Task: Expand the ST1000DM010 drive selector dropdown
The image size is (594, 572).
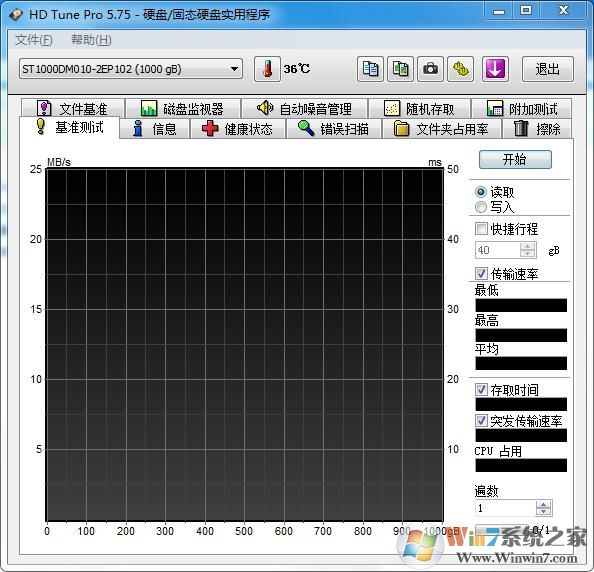Action: tap(131, 69)
